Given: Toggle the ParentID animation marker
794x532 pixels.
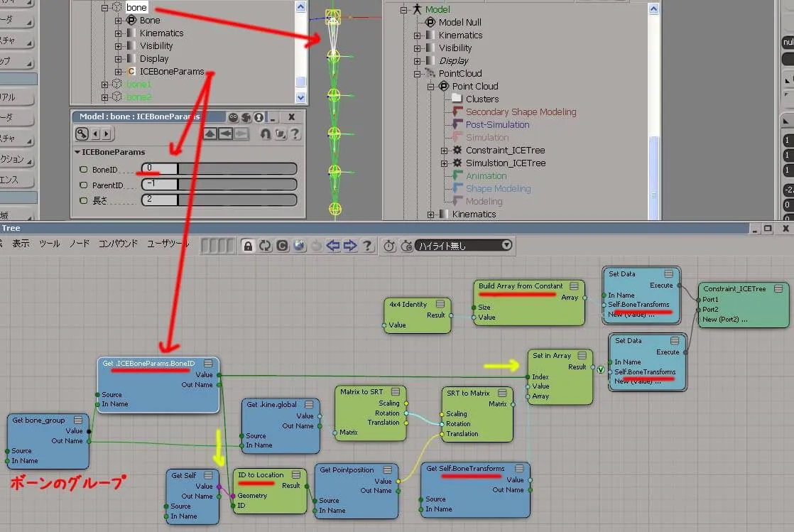Looking at the screenshot, I should point(83,185).
